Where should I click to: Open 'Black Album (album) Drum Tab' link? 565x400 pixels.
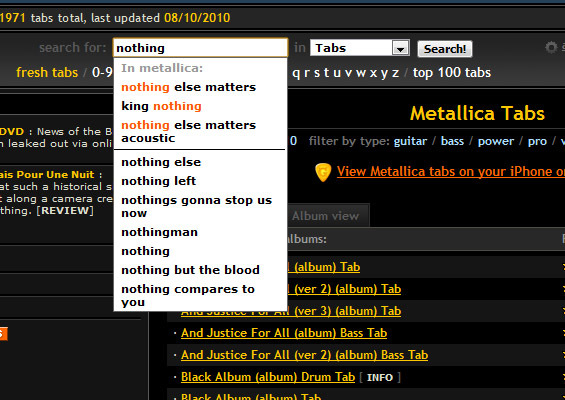pyautogui.click(x=268, y=377)
